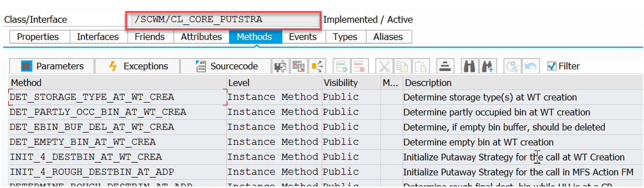The width and height of the screenshot is (644, 188).
Task: Click the Level column header
Action: [274, 83]
